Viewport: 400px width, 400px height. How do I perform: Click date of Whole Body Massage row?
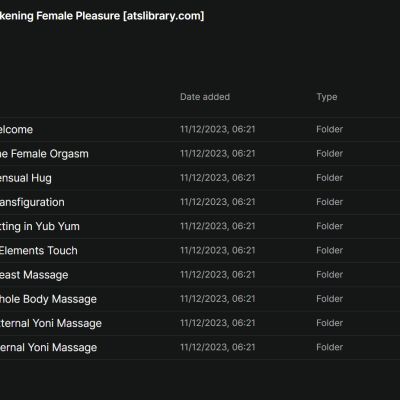point(218,299)
